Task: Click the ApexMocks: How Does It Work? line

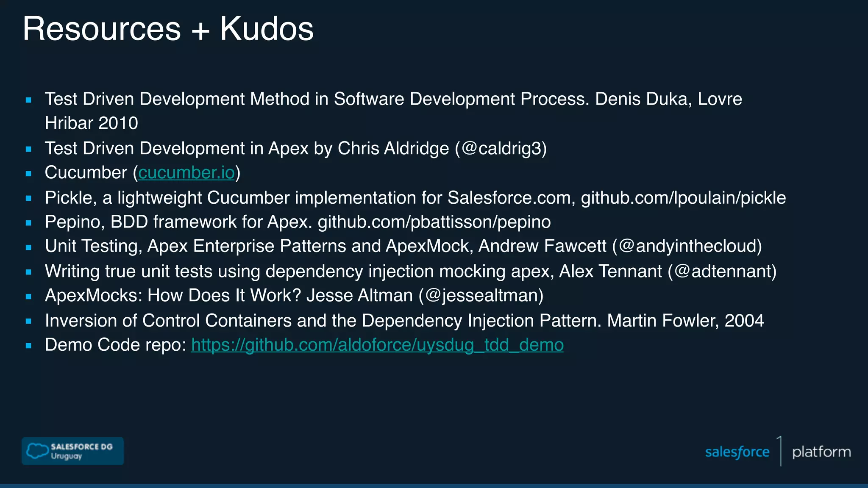Action: tap(294, 296)
